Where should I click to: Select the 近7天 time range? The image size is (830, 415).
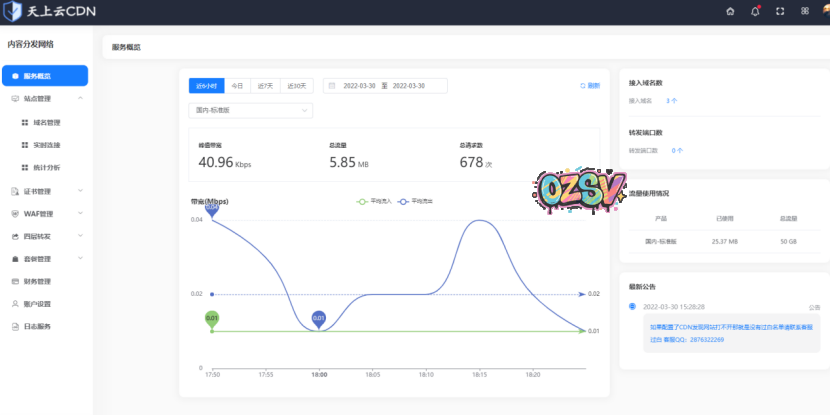point(266,86)
